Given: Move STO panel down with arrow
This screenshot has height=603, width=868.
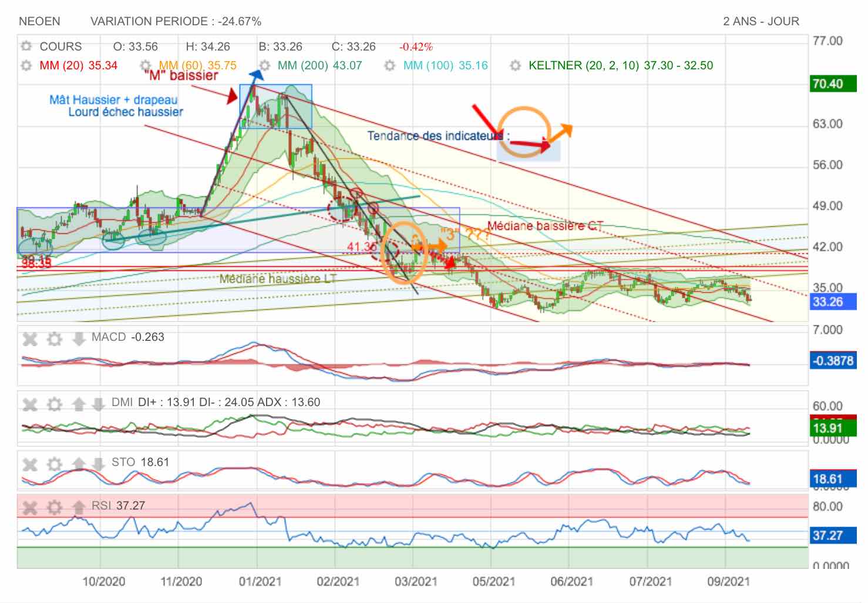Looking at the screenshot, I should pyautogui.click(x=99, y=465).
